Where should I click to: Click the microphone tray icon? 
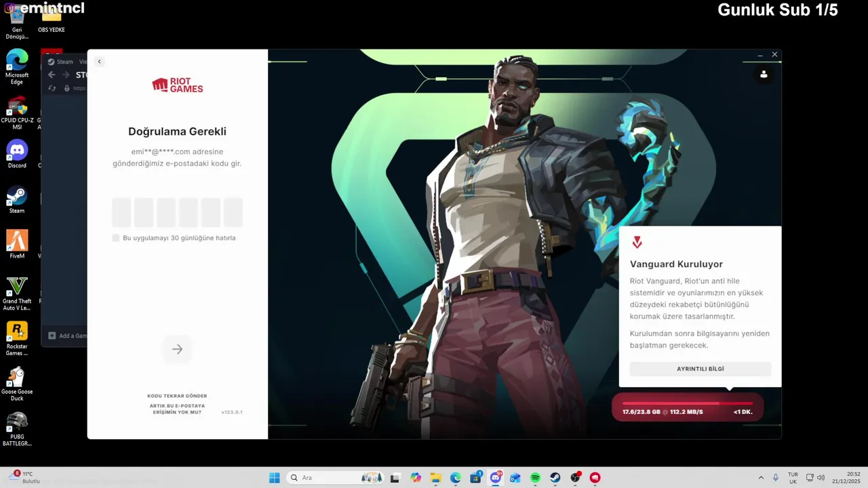tap(776, 478)
